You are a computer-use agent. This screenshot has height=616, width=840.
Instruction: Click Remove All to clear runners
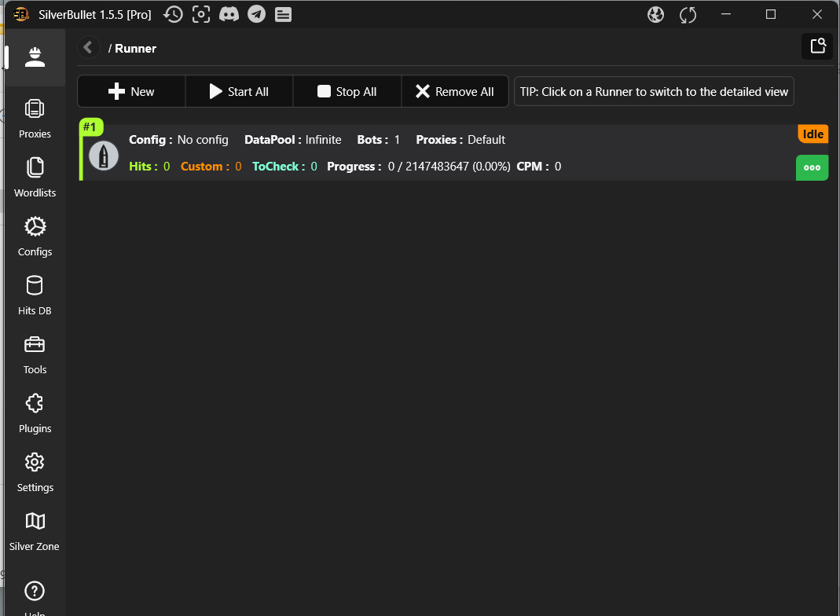coord(455,92)
